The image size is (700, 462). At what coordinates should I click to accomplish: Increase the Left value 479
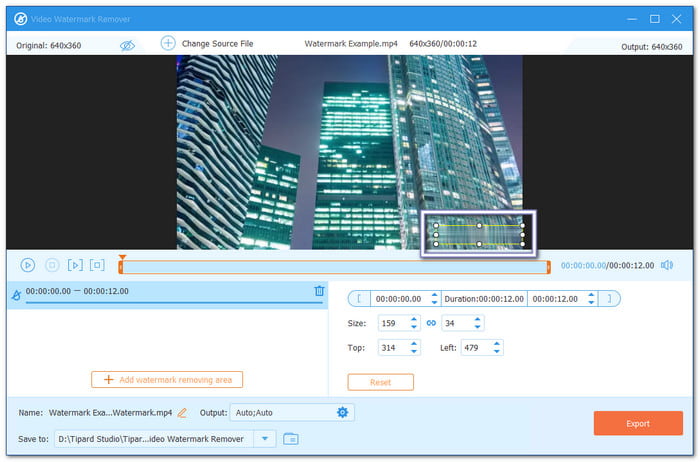coord(496,344)
